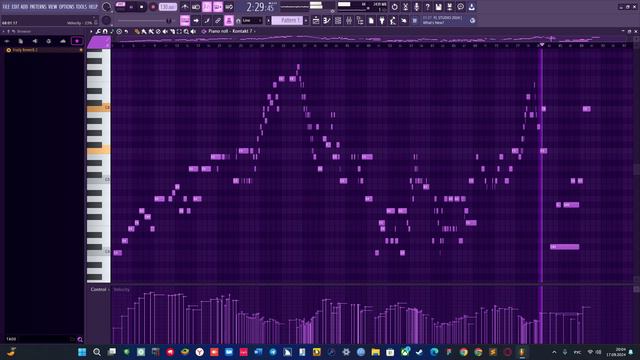Click the download content icon
640x360 pixels.
(x=471, y=7)
